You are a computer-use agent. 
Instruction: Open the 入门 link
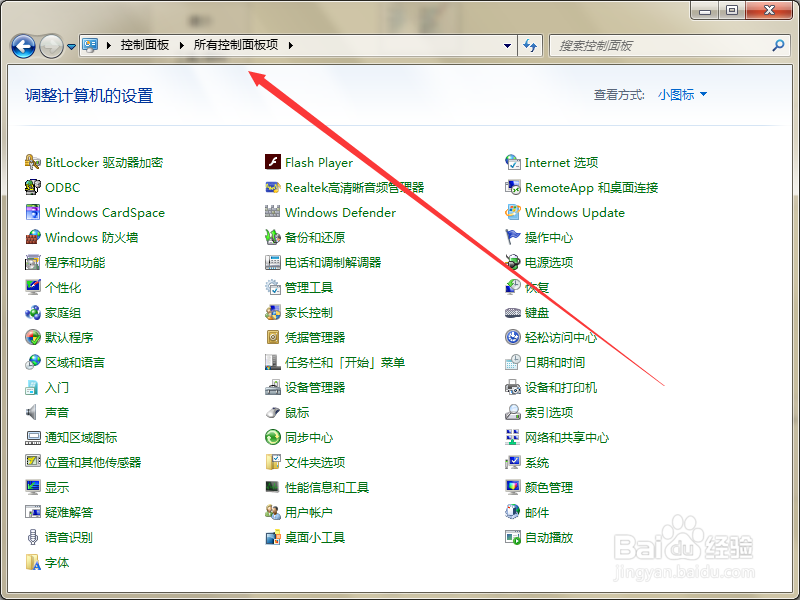click(x=57, y=388)
